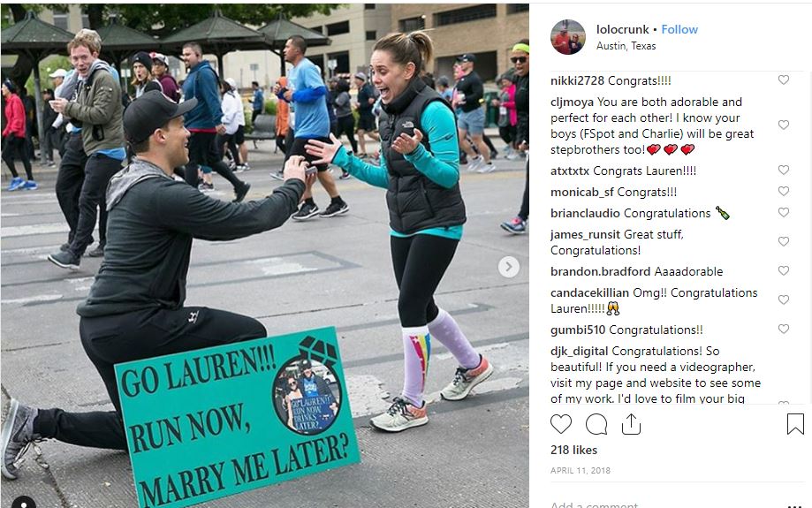812x508 pixels.
Task: Like james_runsit's comment
Action: (784, 241)
